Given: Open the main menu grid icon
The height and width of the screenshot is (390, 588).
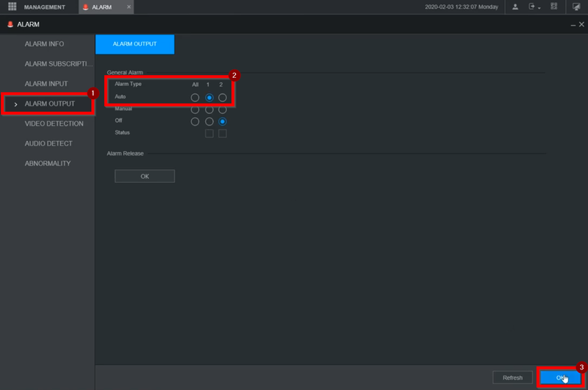Looking at the screenshot, I should pyautogui.click(x=12, y=7).
